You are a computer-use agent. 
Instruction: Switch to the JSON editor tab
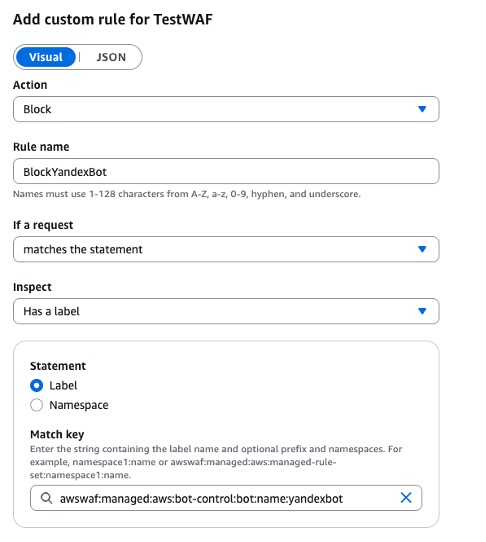(x=111, y=57)
